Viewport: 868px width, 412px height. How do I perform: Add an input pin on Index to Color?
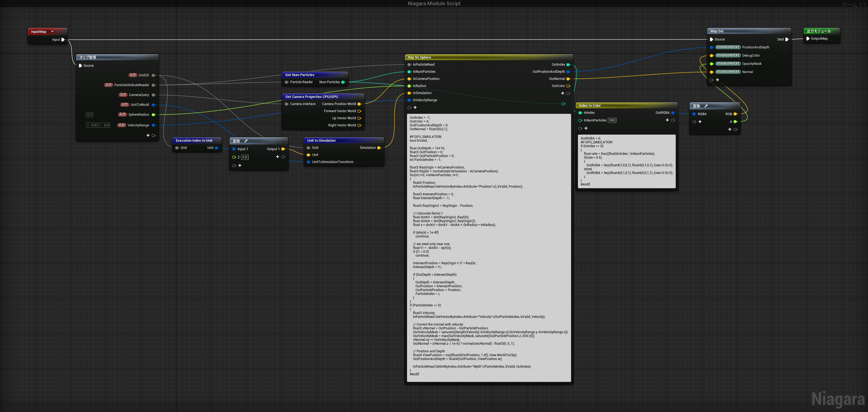[x=586, y=128]
